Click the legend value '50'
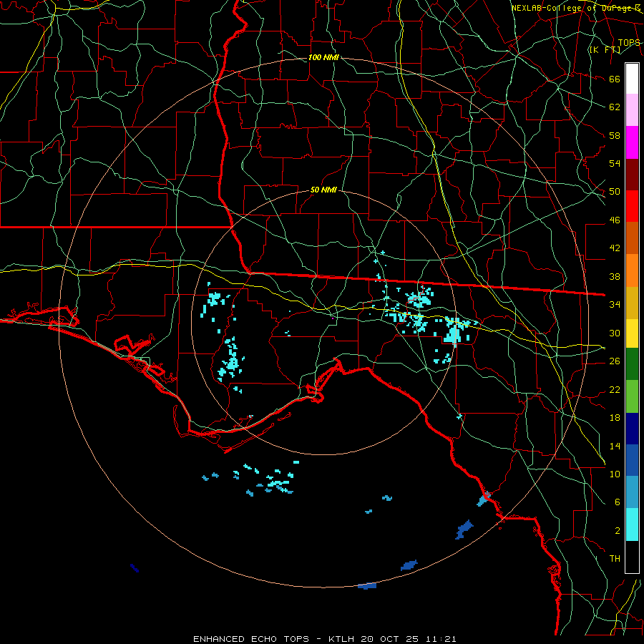This screenshot has width=644, height=644. [x=615, y=191]
